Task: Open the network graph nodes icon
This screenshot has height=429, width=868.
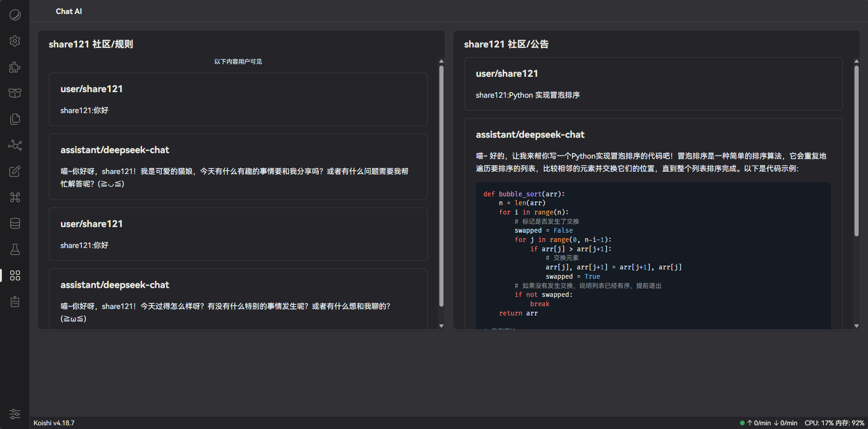Action: tap(15, 145)
